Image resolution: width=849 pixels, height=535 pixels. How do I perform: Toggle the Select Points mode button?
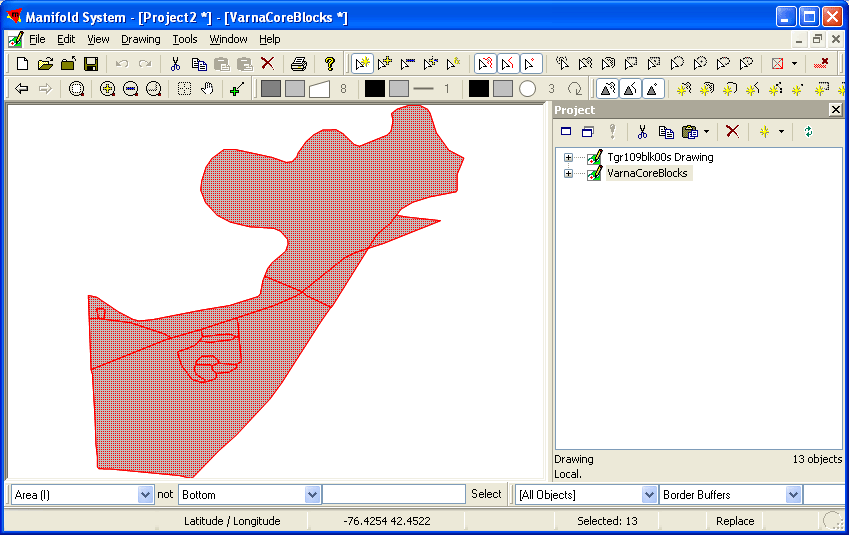[x=531, y=64]
